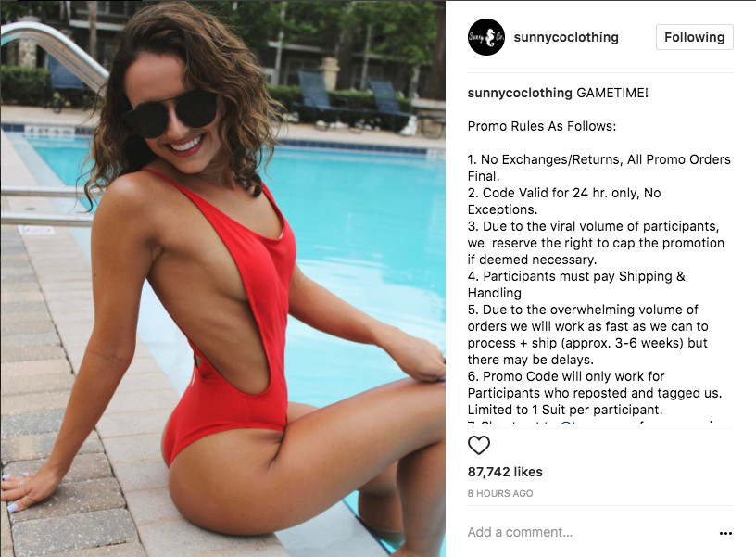Image resolution: width=756 pixels, height=557 pixels.
Task: Click rule 2 about Code Valid 24 hr
Action: tap(564, 201)
